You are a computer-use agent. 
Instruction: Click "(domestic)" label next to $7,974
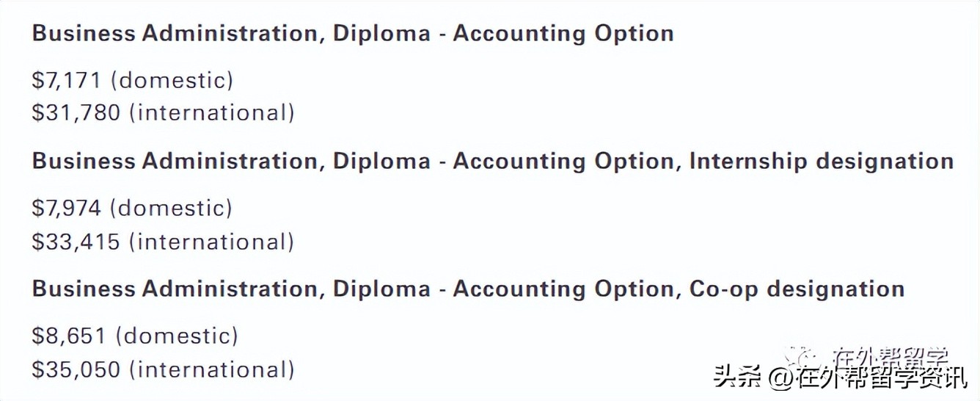(171, 208)
